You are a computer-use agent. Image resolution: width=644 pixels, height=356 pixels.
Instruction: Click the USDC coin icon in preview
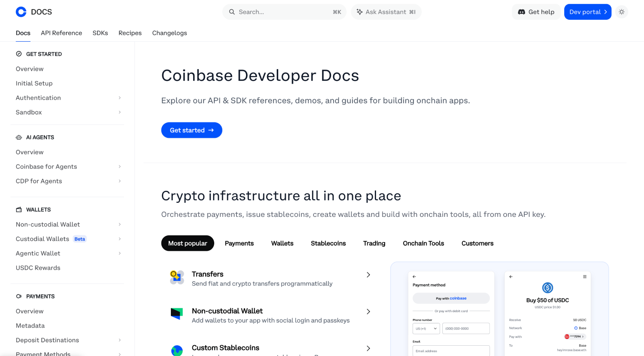pos(547,288)
